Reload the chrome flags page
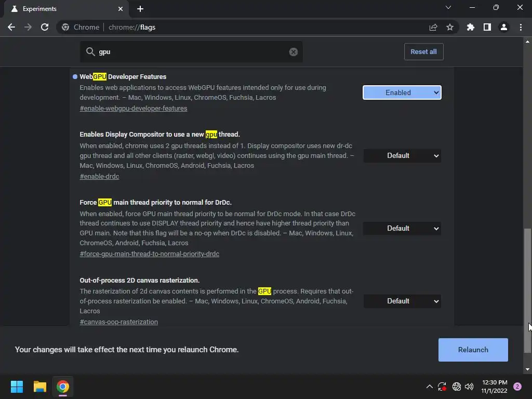Viewport: 532px width, 399px height. (x=45, y=27)
